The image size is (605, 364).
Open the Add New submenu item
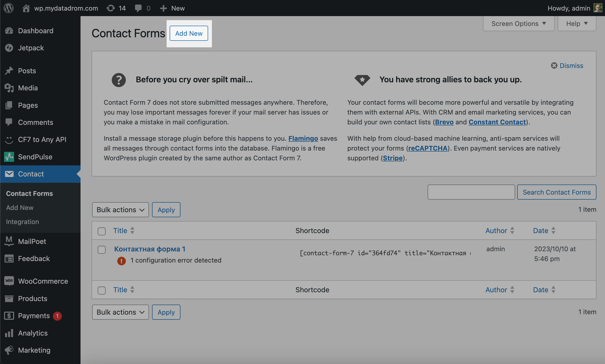(20, 207)
